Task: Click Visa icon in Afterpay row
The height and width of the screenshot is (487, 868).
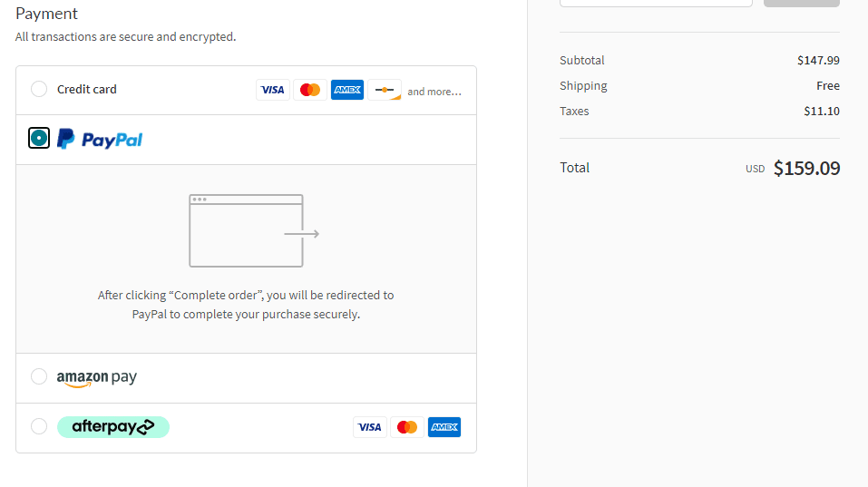Action: tap(369, 427)
